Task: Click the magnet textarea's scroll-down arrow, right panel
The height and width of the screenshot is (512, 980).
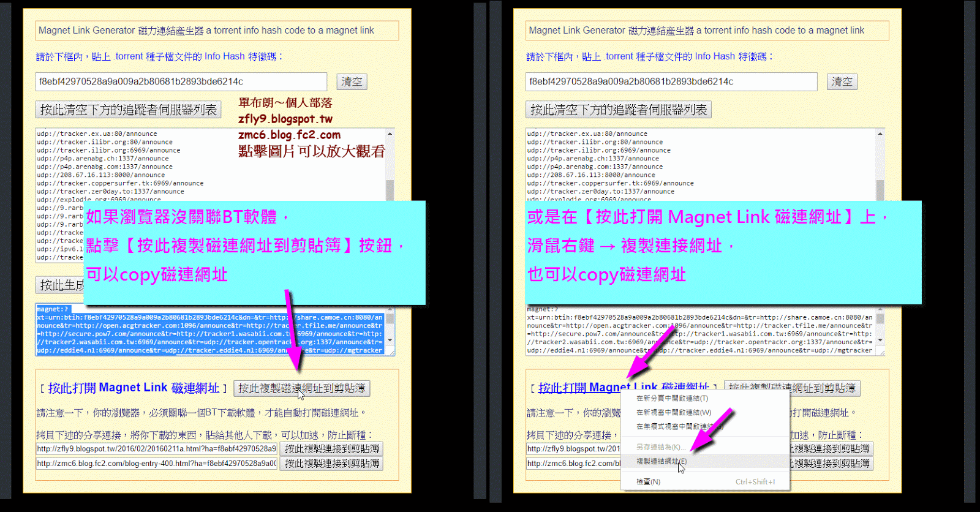Action: 880,341
